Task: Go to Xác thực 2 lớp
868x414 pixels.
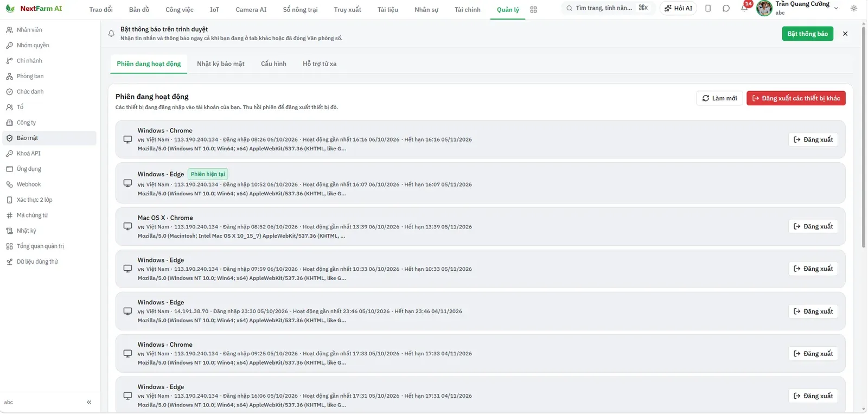Action: tap(49, 200)
